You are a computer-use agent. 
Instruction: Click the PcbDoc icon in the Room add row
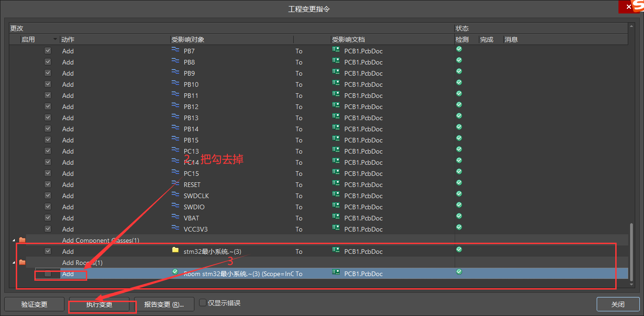click(x=335, y=273)
